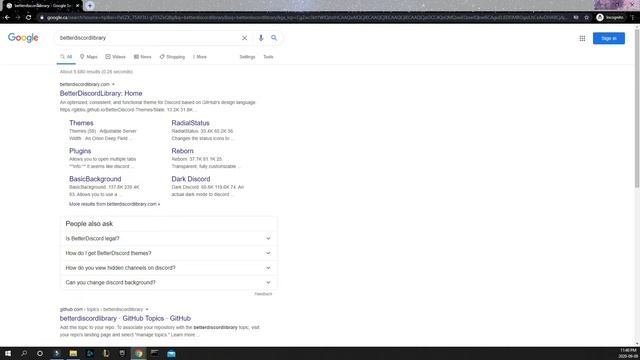The image size is (640, 360).
Task: Open the Dark Discord sitelink
Action: [191, 179]
